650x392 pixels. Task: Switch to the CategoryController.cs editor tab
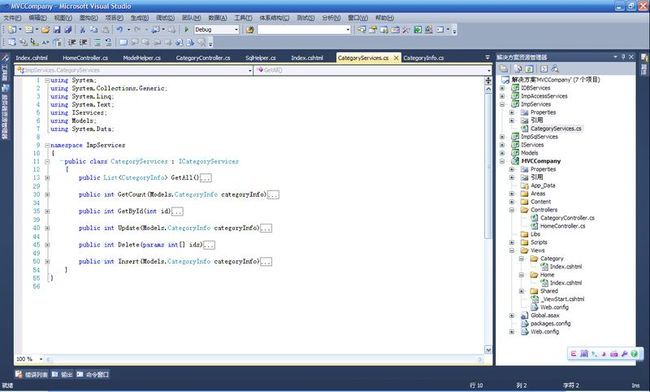click(x=203, y=58)
